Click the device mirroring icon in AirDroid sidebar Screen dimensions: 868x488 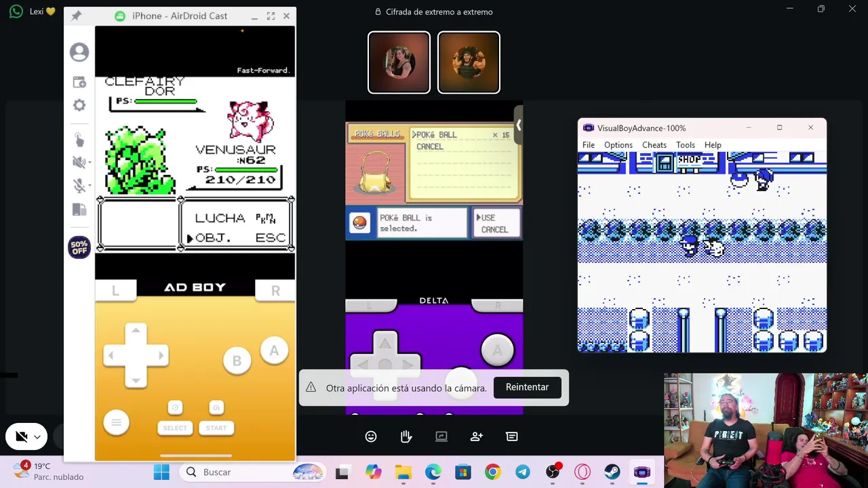click(x=79, y=210)
